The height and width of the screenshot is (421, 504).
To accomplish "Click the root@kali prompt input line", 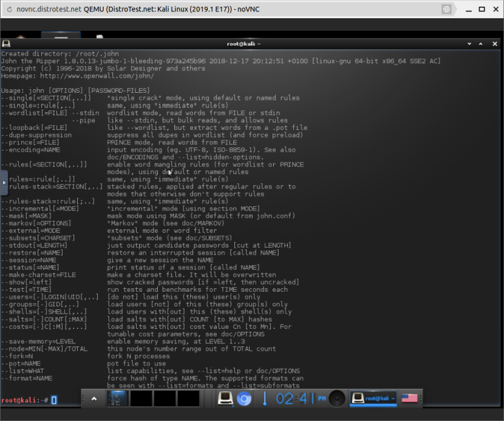I will click(29, 400).
